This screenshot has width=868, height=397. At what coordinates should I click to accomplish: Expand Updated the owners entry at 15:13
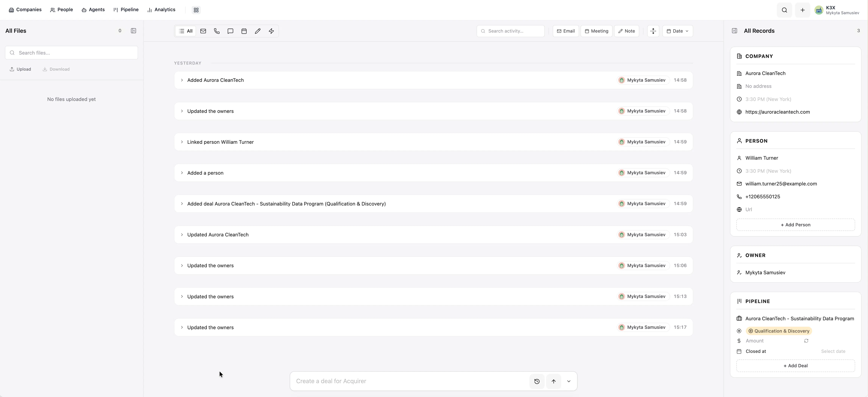[182, 297]
